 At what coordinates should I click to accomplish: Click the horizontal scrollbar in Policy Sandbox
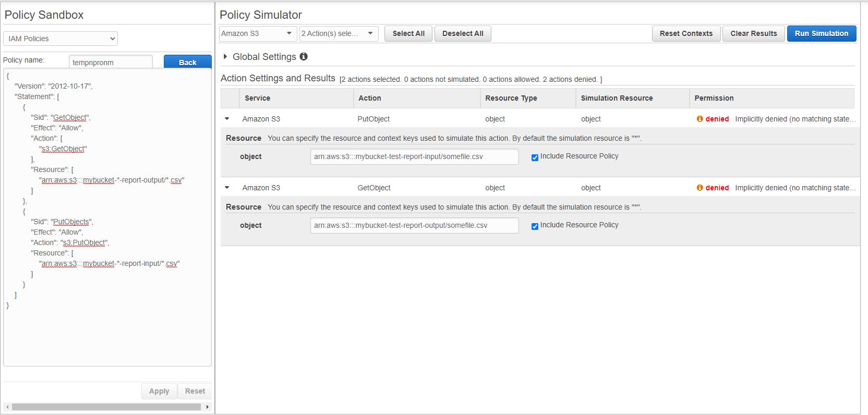[106, 407]
